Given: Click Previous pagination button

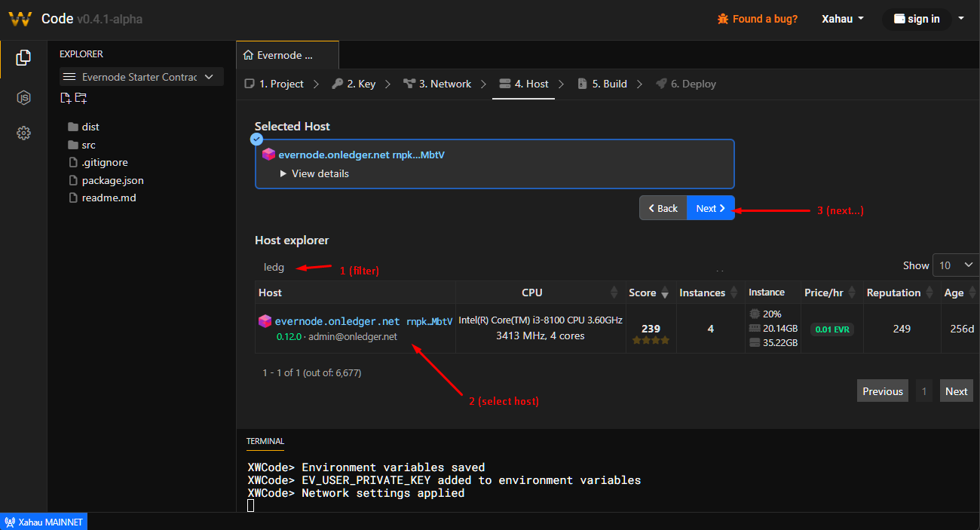Looking at the screenshot, I should coord(883,391).
